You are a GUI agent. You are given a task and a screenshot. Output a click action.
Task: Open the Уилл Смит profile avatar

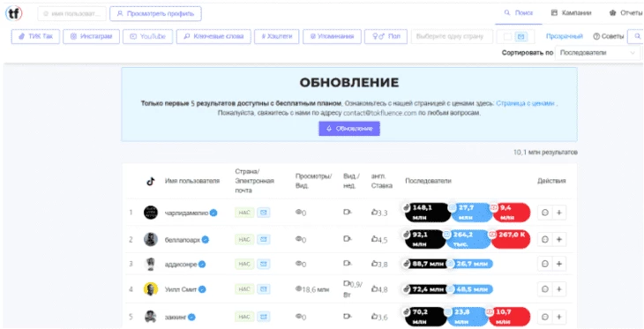(151, 289)
